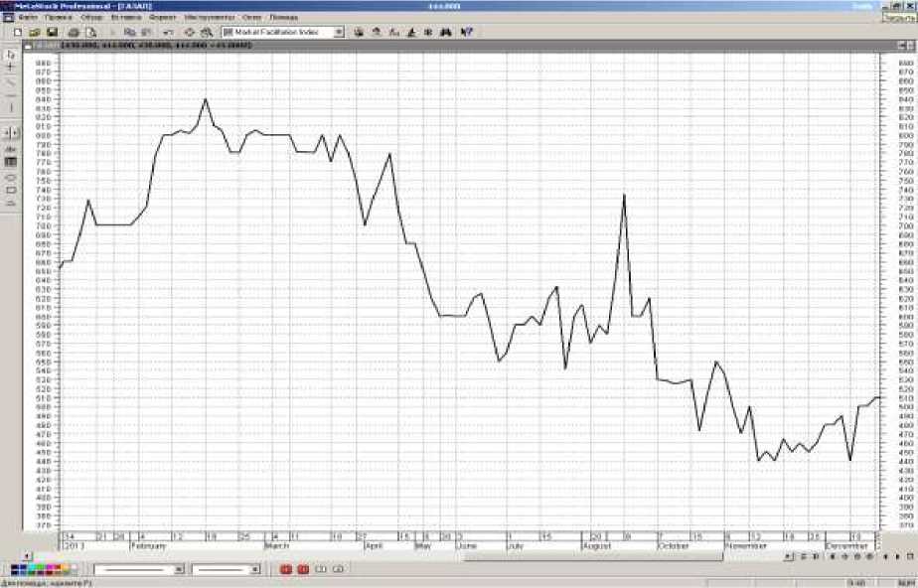Click the November label on date axis
The image size is (918, 588).
pyautogui.click(x=746, y=546)
